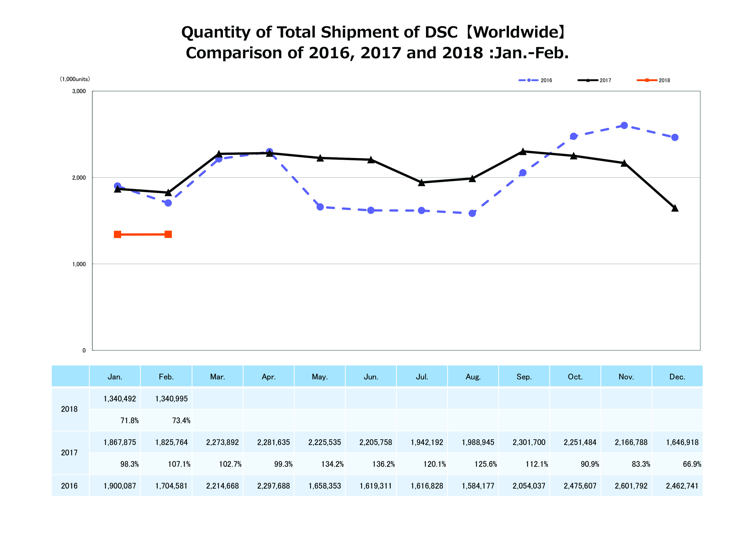Click the 2017 December triangle data point
The width and height of the screenshot is (756, 535).
click(675, 208)
